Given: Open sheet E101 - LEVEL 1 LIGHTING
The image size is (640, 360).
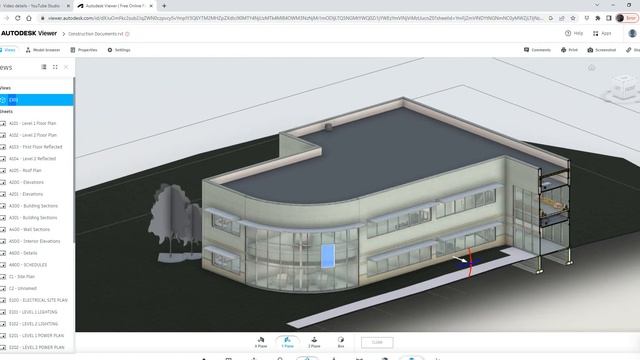Looking at the screenshot, I should pos(33,312).
